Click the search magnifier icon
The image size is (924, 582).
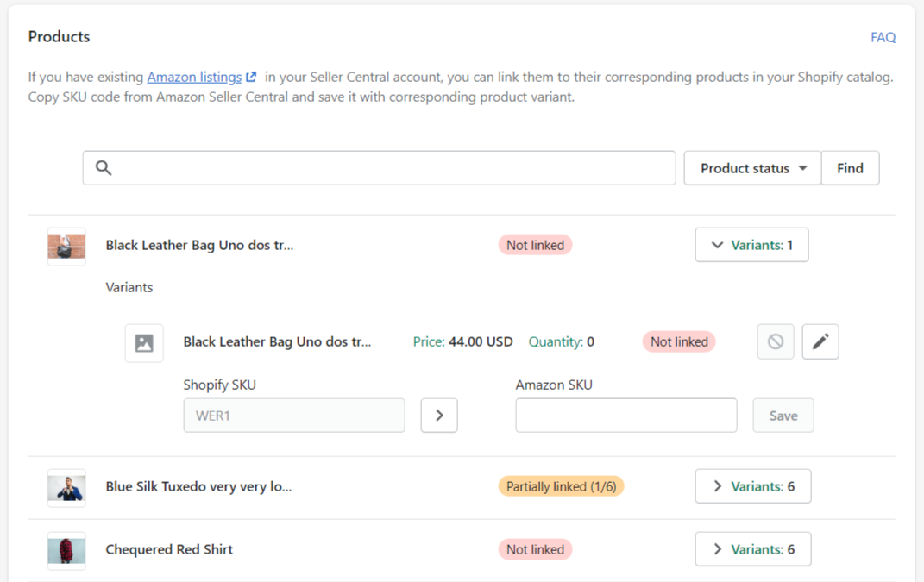tap(104, 168)
